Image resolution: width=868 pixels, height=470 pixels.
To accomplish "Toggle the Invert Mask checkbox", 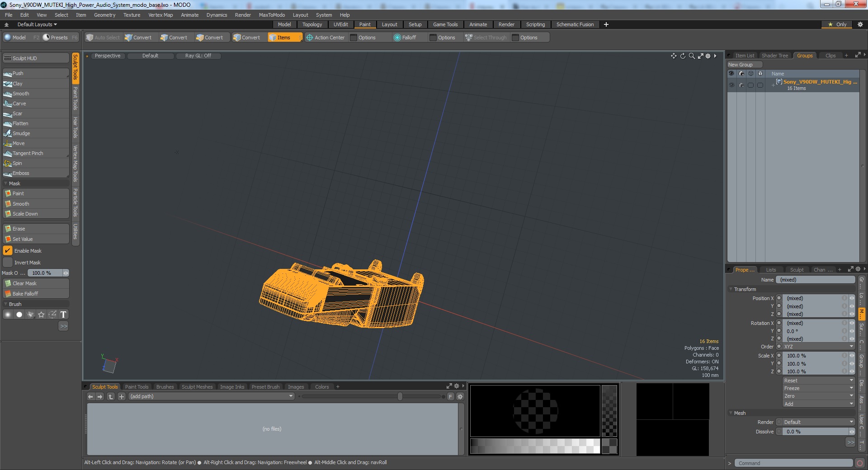I will click(x=8, y=263).
